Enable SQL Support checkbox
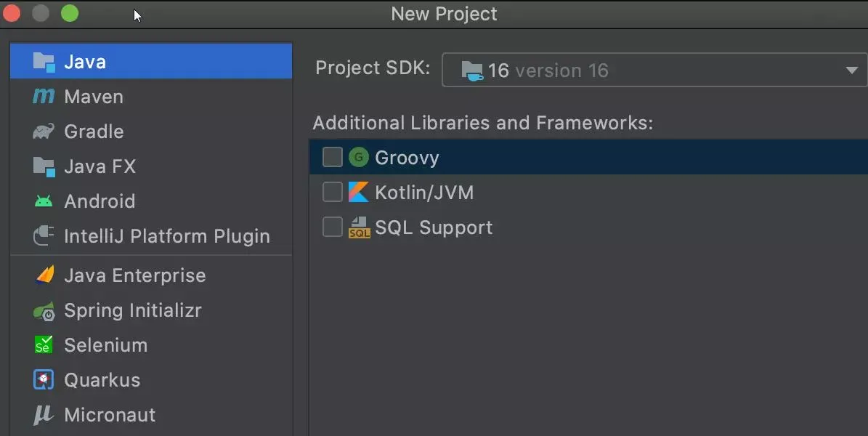Screen dimensions: 868x436 (x=332, y=226)
